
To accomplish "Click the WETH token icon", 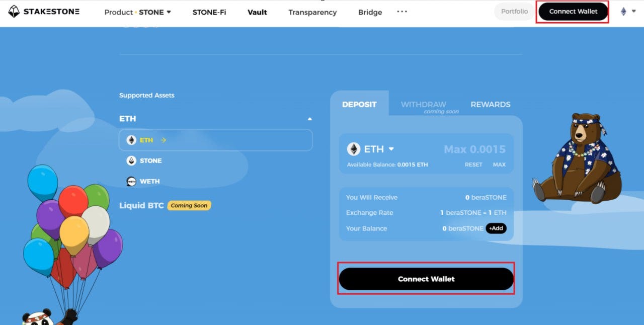I will (x=131, y=181).
